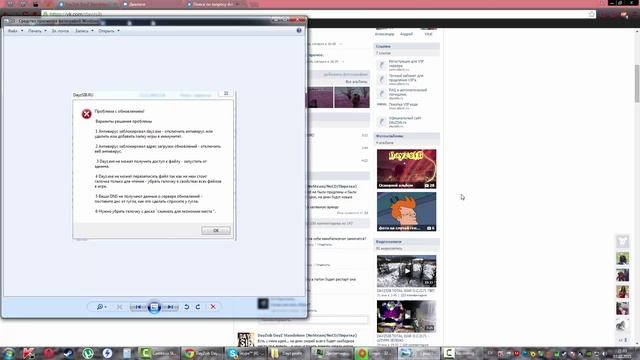Click the clock in system tray
The height and width of the screenshot is (360, 640).
pos(622,353)
